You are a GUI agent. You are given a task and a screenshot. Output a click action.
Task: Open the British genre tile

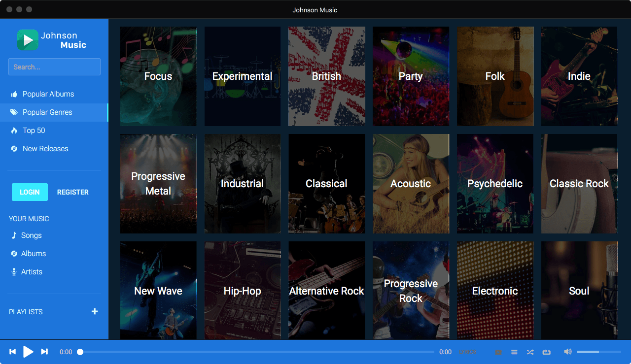[x=327, y=76]
